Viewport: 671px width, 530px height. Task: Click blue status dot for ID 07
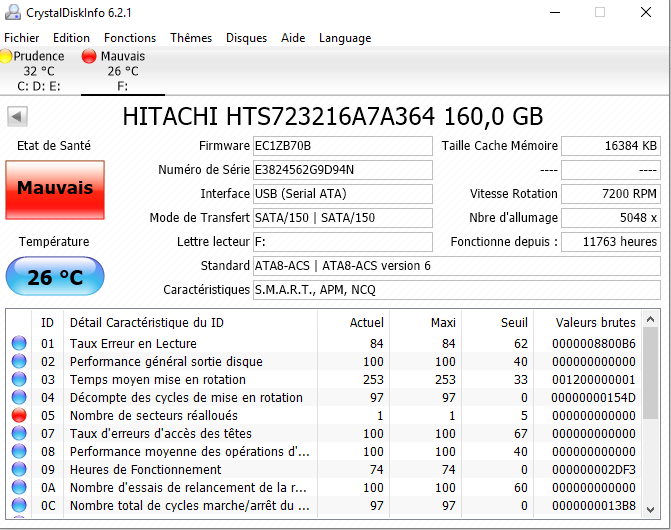19,433
